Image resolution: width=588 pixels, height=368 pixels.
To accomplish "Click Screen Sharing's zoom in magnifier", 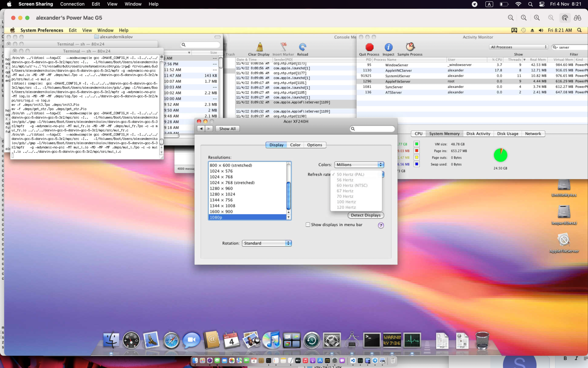I will point(537,18).
